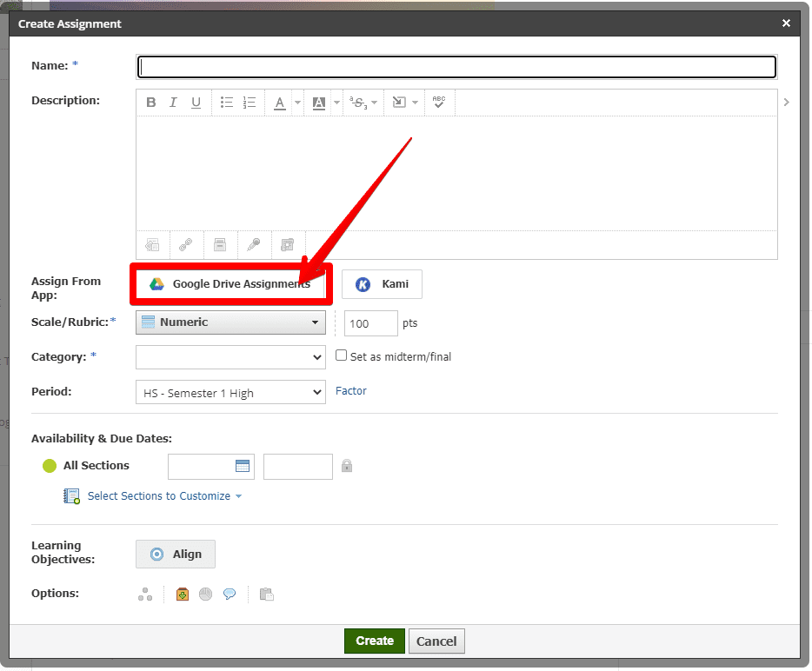
Task: Toggle the grade statistics pie icon
Action: 205,595
